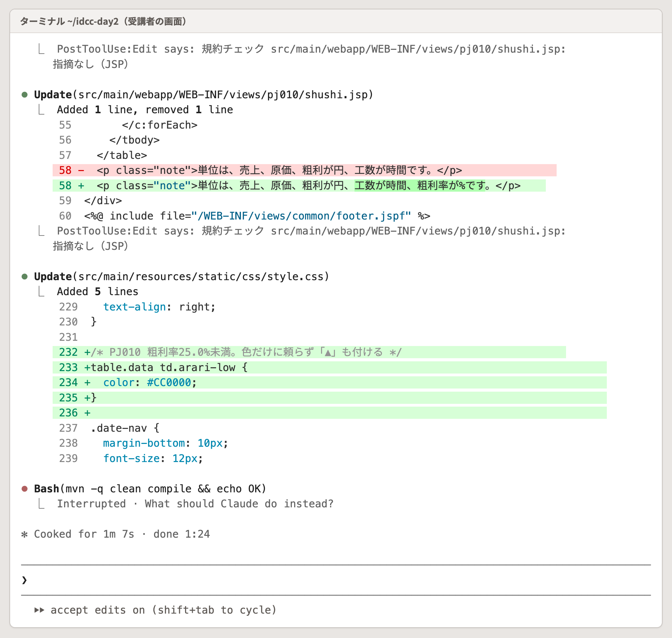Screen dimensions: 672x638
Task: Click the green bullet beside Update style.css
Action: tap(25, 277)
